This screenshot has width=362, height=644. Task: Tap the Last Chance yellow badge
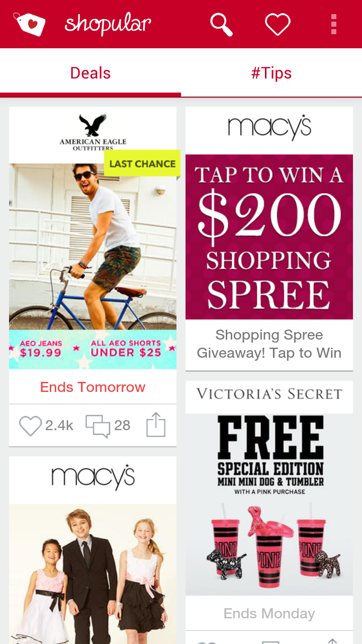(x=142, y=164)
